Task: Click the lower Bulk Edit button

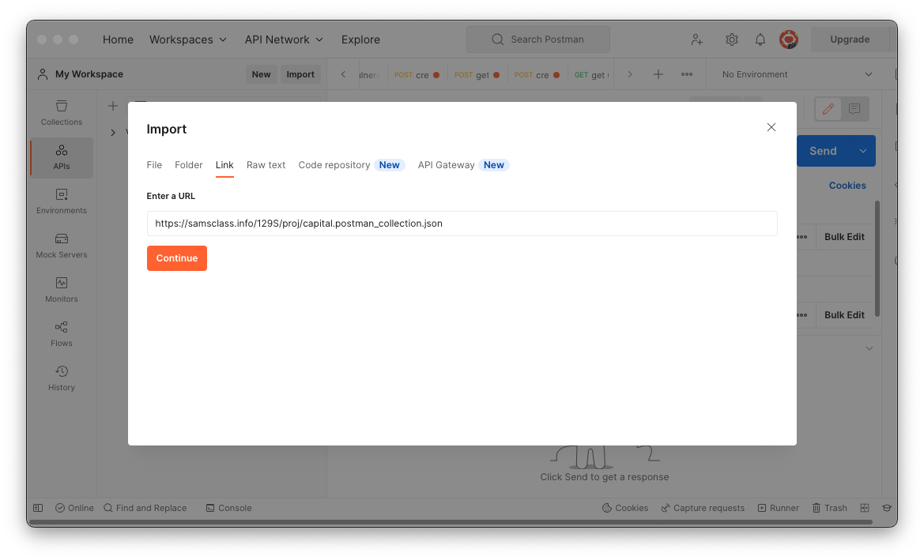Action: (x=844, y=315)
